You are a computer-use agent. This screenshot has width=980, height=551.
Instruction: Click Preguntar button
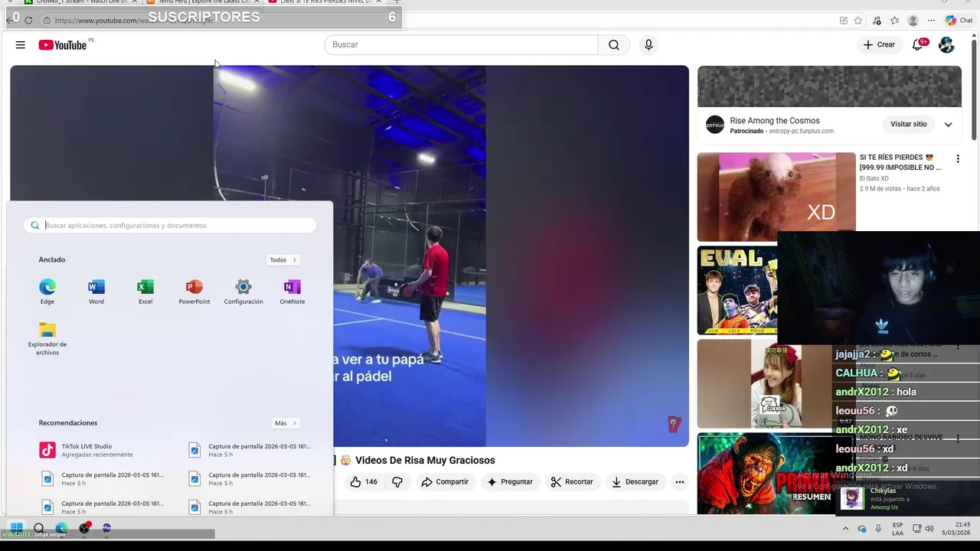(x=510, y=482)
